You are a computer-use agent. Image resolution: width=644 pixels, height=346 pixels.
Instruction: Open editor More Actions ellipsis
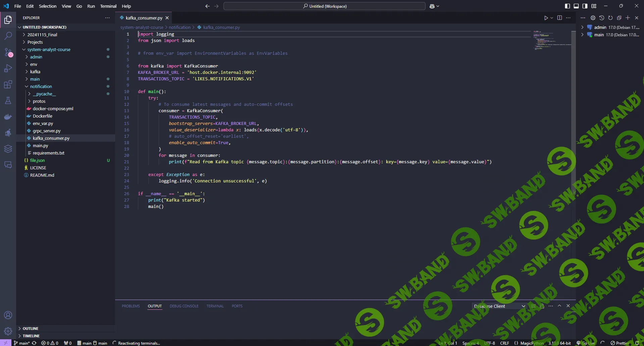click(568, 18)
